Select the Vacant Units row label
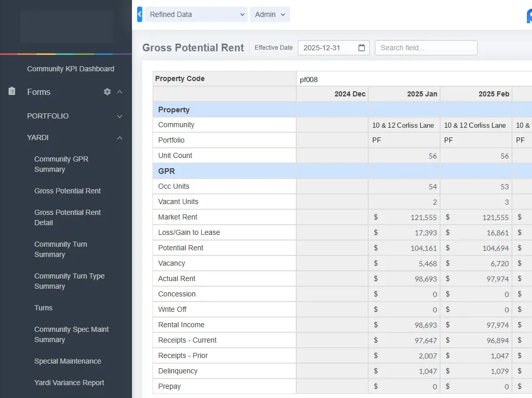Screen dimensions: 532x398 coord(178,202)
